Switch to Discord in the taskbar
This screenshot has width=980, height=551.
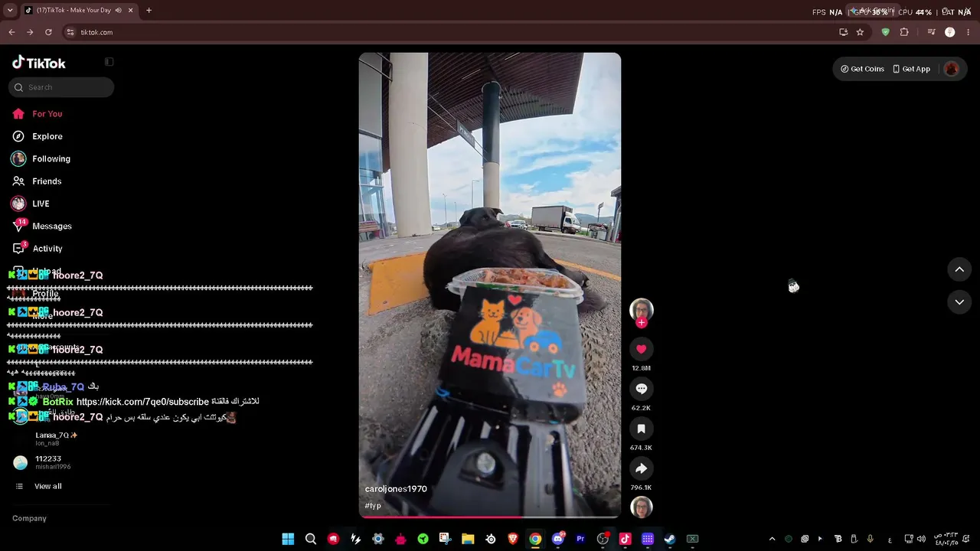pos(558,539)
